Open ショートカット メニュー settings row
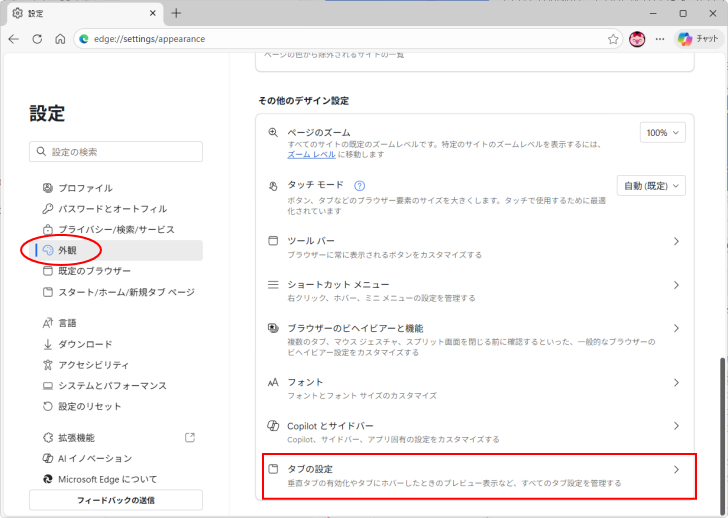 coord(474,291)
